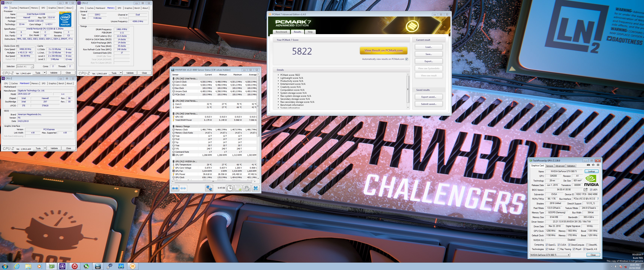Click taskbar clock showing 10:43 PM
Image resolution: width=644 pixels, height=270 pixels.
point(634,266)
